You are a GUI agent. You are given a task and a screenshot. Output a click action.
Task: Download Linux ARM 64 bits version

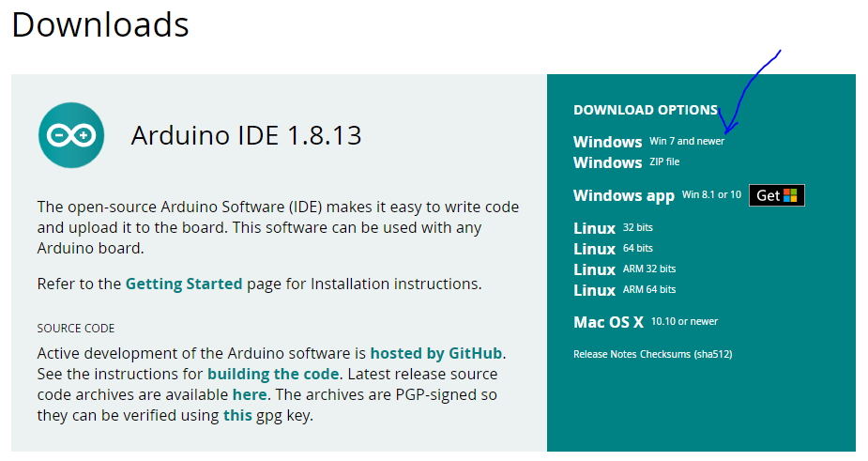[624, 290]
